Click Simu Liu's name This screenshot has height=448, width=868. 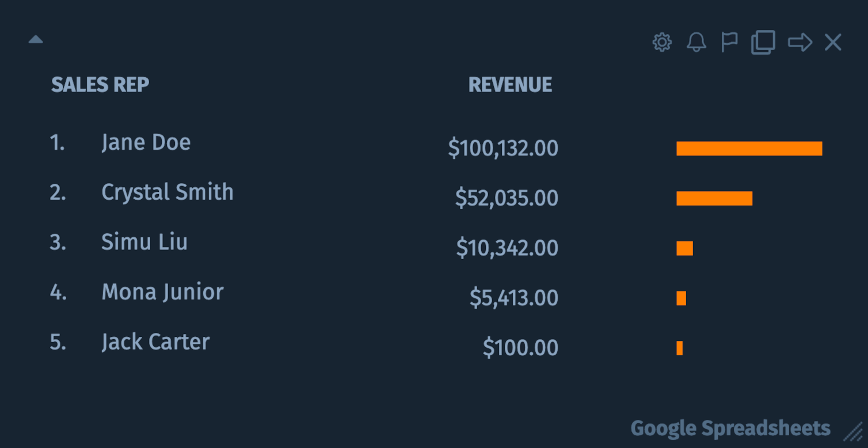coord(144,242)
